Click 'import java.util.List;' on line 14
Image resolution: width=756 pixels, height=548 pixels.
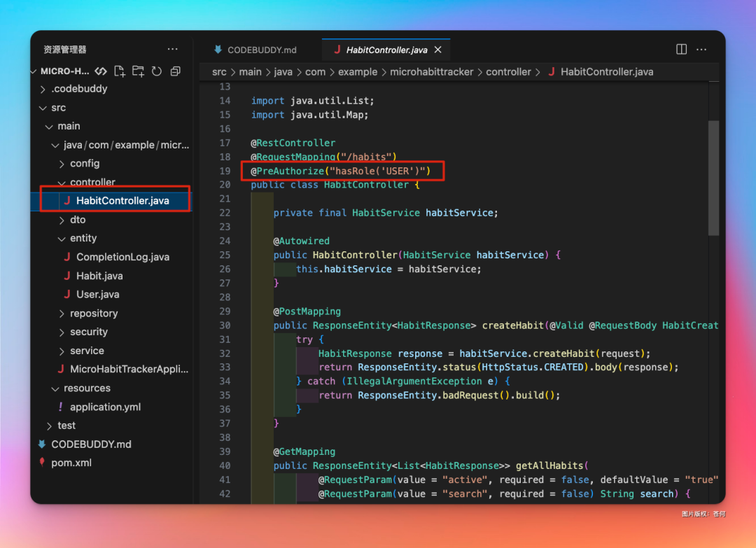[x=312, y=101]
